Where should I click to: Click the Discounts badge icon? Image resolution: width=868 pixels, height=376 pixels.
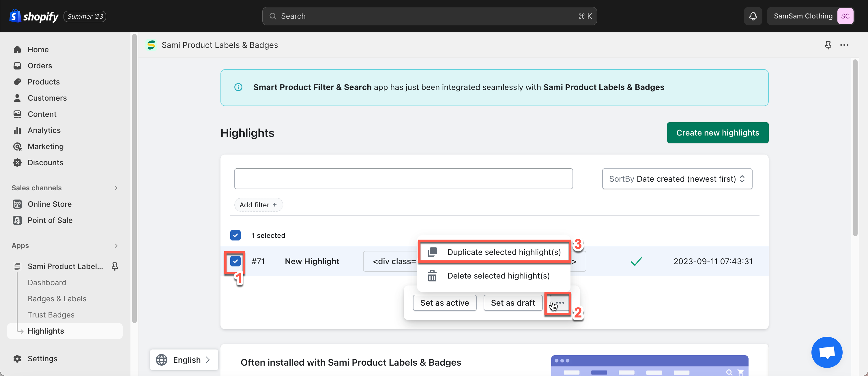[x=17, y=163]
